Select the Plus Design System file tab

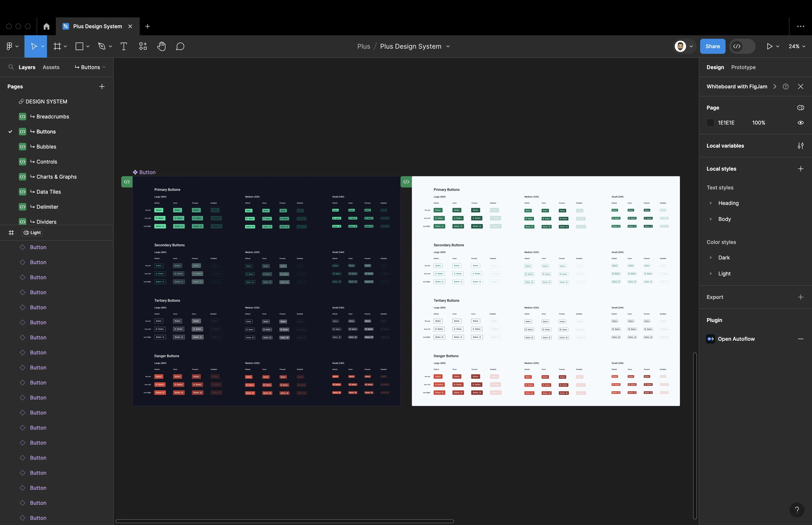tap(98, 26)
